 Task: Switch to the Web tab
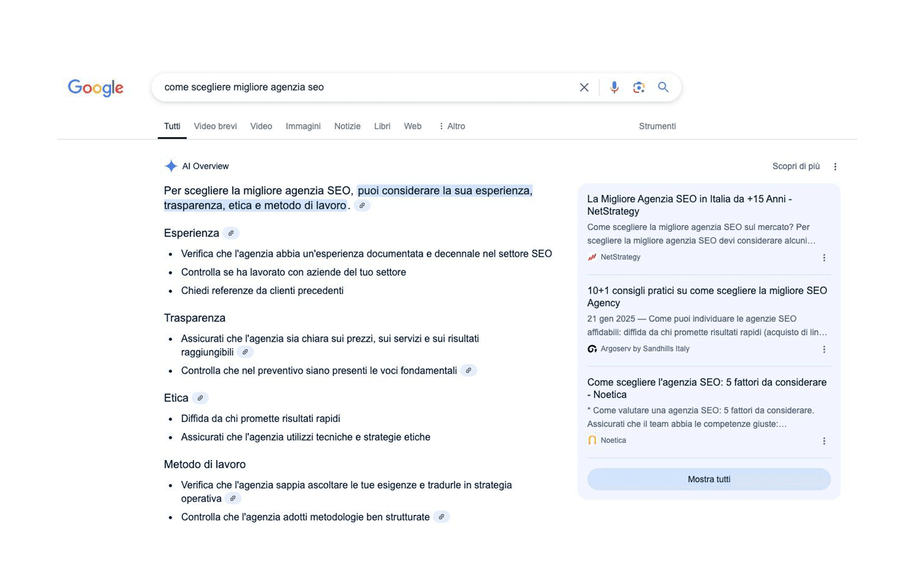tap(412, 126)
